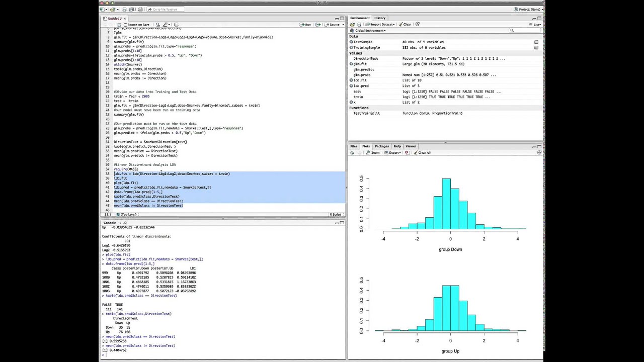Compile notebook from the script

176,25
